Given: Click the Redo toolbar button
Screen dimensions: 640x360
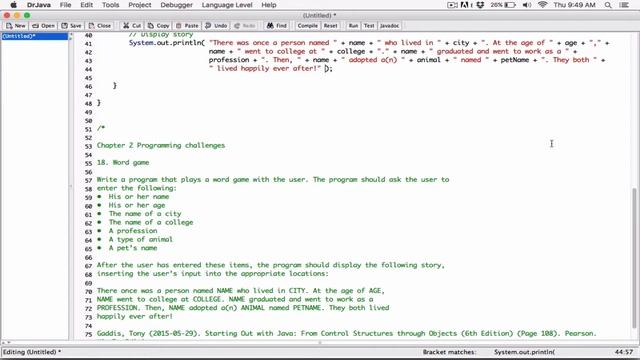Looking at the screenshot, I should 245,26.
